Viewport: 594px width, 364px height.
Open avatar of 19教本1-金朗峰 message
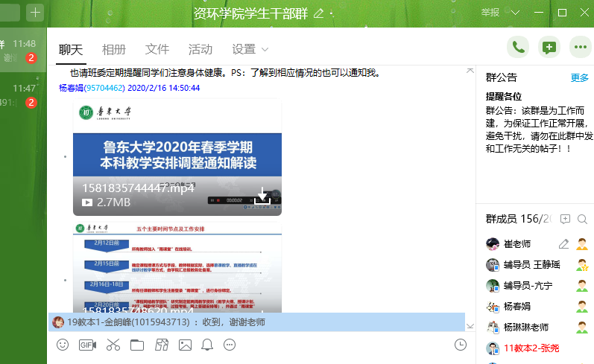click(58, 322)
